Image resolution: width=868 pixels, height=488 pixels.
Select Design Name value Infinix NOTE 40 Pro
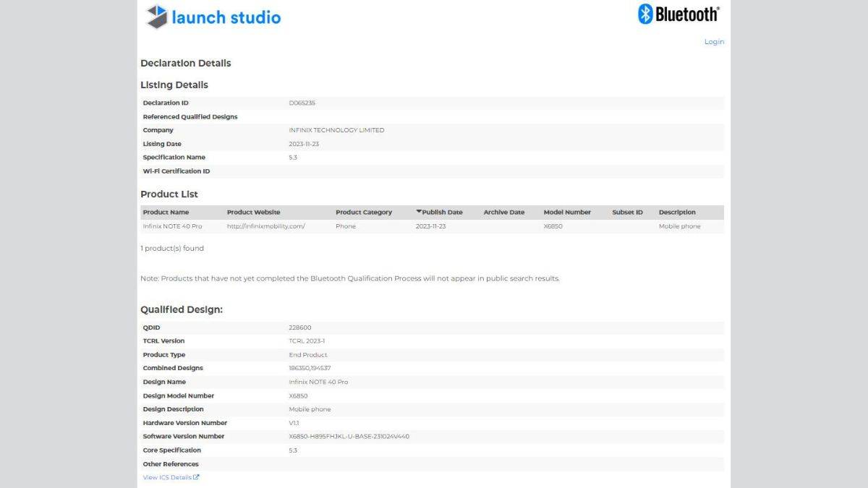click(x=318, y=382)
